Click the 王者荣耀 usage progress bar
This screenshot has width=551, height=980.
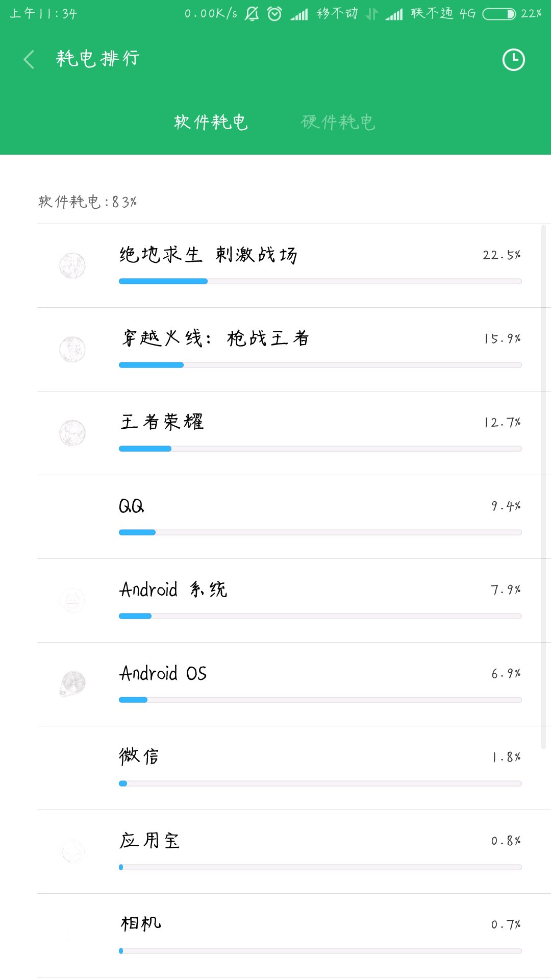(320, 449)
